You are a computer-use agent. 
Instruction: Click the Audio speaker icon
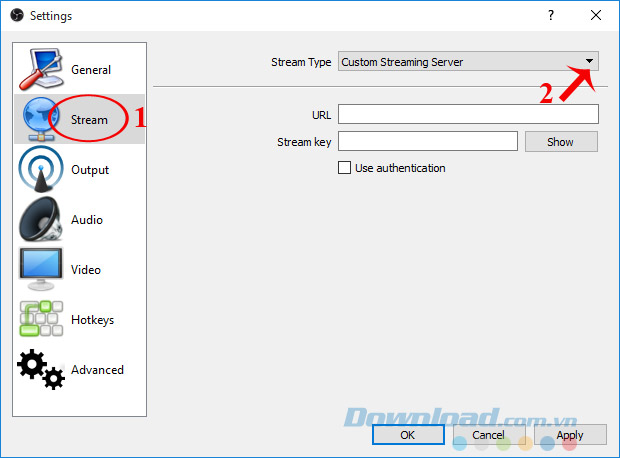tap(41, 220)
